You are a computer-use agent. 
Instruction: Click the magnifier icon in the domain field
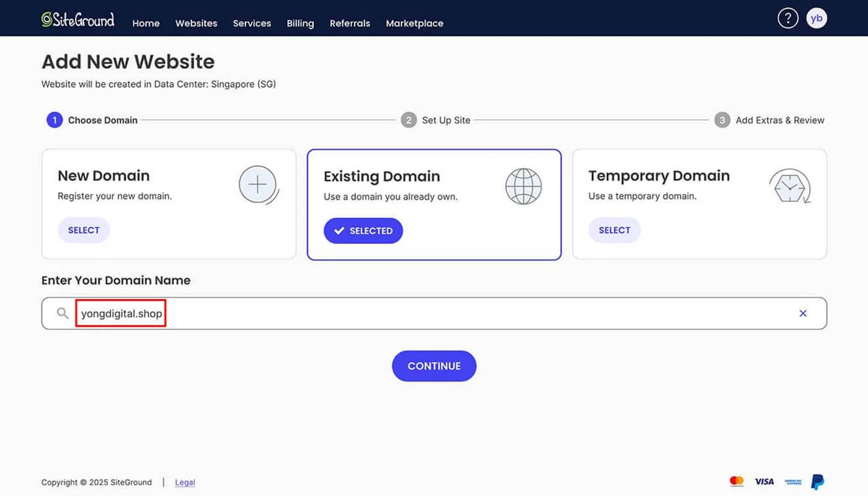[62, 313]
